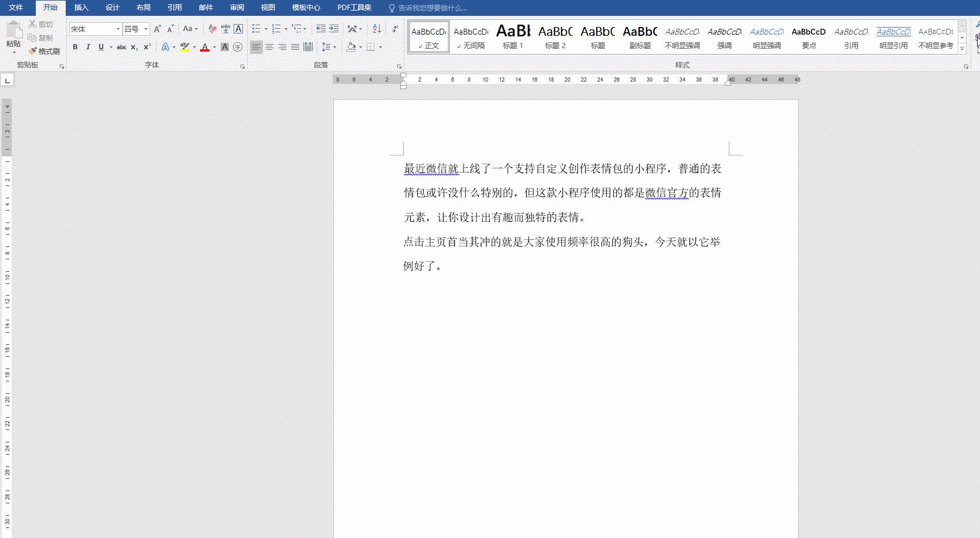Toggle the justify alignment option
Viewport: 980px width, 538px height.
click(x=296, y=47)
